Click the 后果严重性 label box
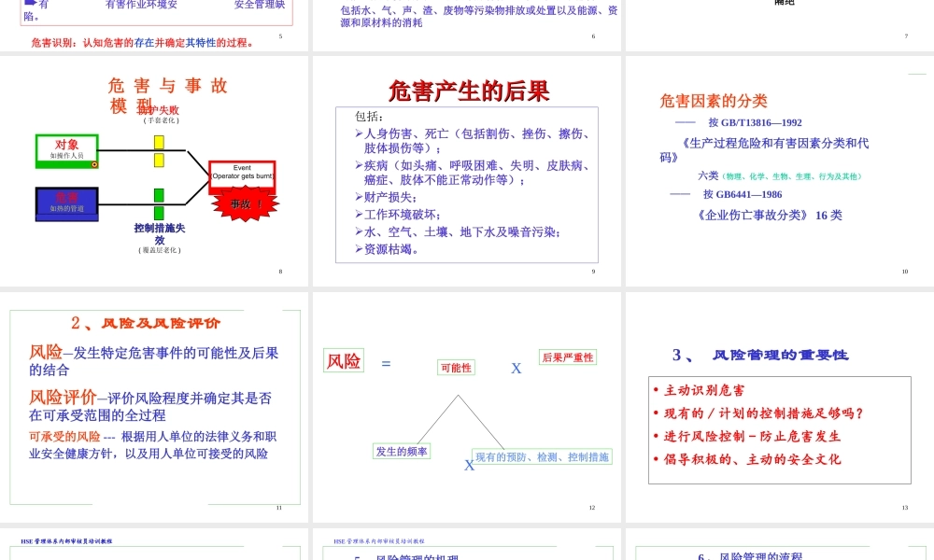 click(x=567, y=357)
